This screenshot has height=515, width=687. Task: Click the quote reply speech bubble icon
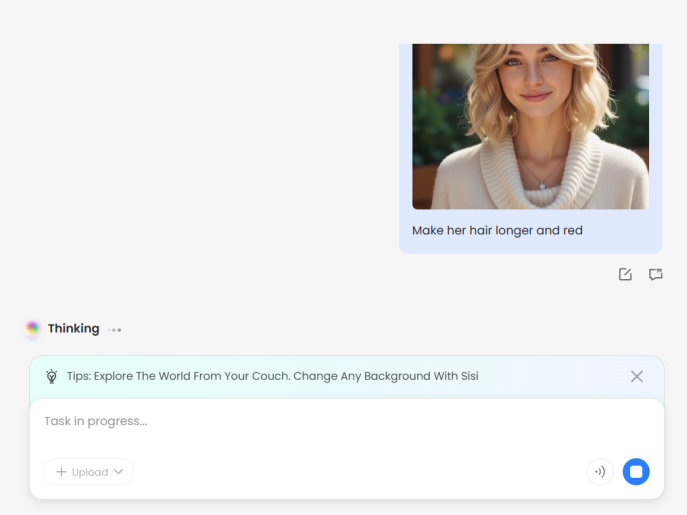pyautogui.click(x=656, y=274)
